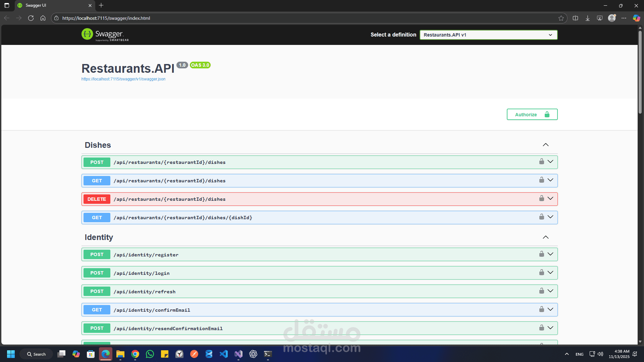Click the browser address bar URL
644x362 pixels.
(106, 18)
